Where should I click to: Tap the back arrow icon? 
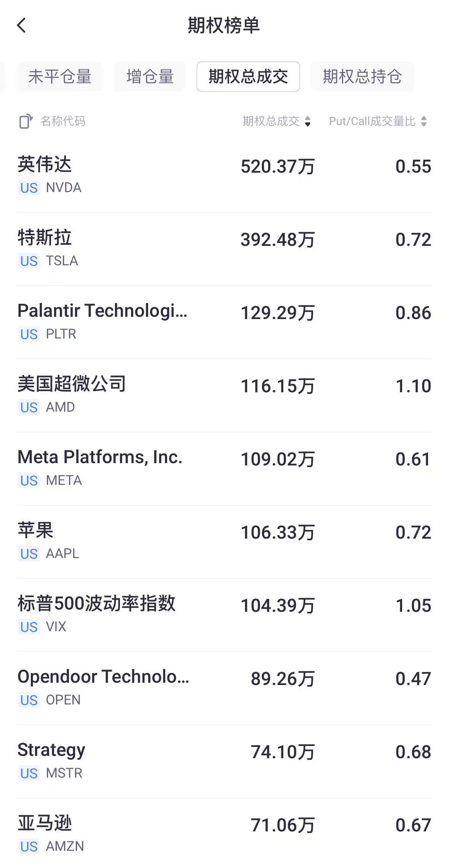22,26
